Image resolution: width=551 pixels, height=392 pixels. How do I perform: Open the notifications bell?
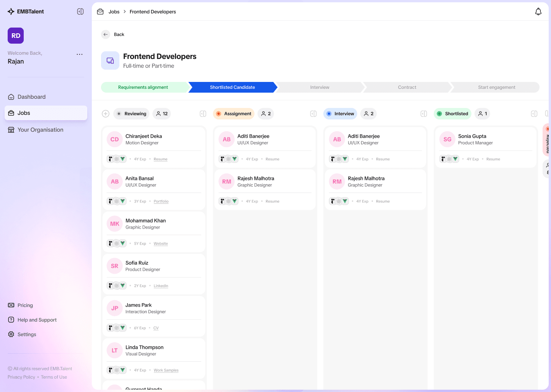538,11
